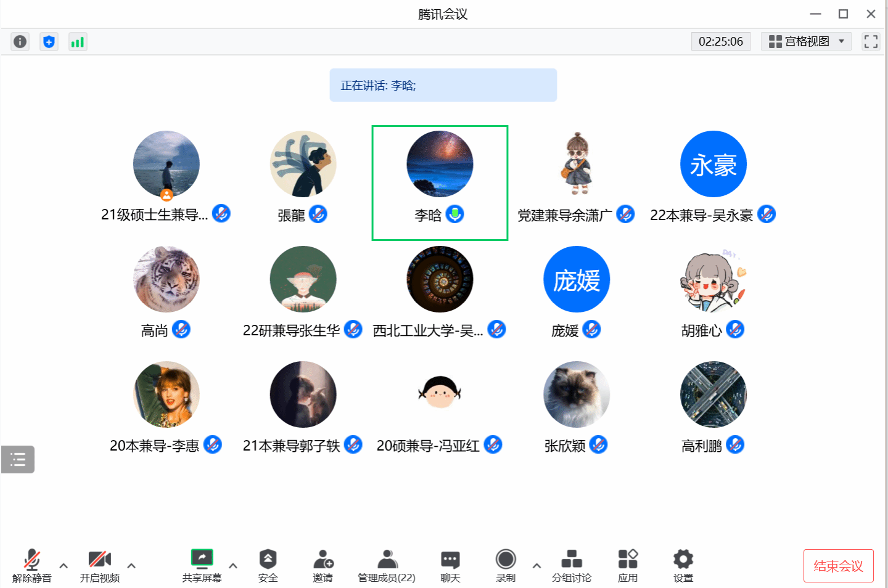888x588 pixels.
Task: Open the 宫格视图 layout dropdown
Action: click(806, 41)
